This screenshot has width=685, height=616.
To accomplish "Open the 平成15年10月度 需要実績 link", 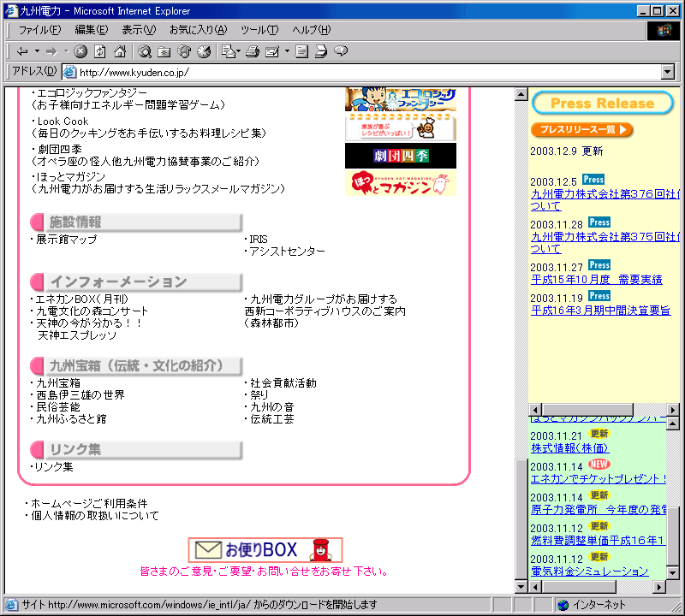I will point(597,280).
